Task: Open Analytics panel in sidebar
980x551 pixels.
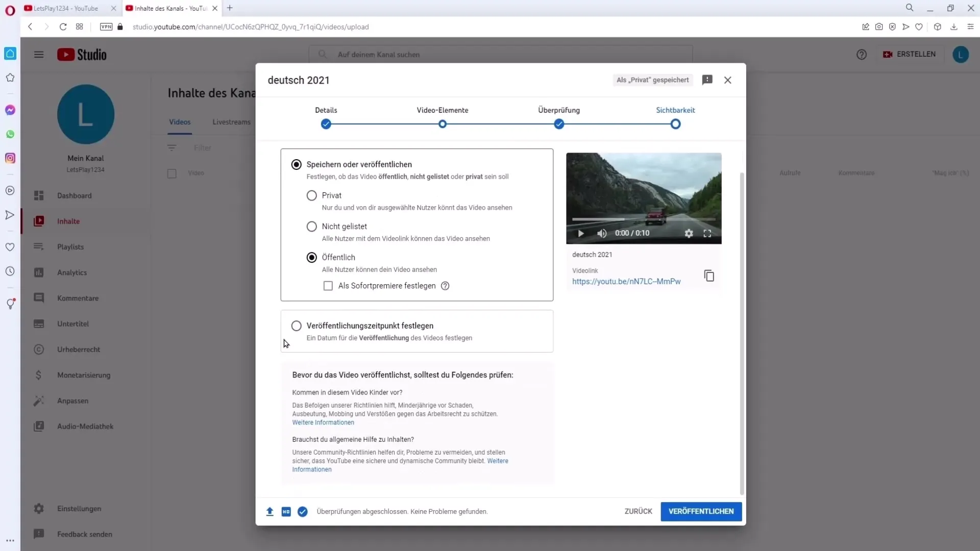Action: point(72,272)
